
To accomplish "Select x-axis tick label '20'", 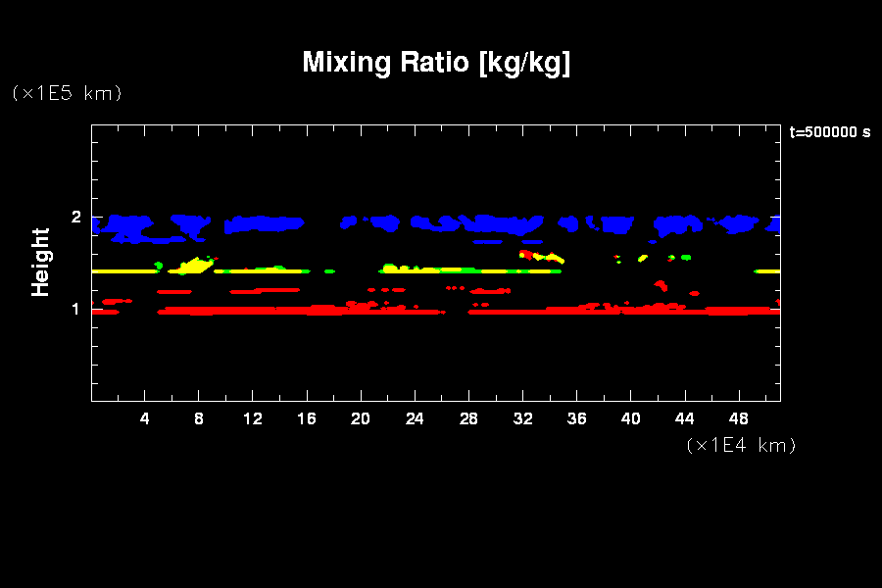I will pyautogui.click(x=361, y=419).
